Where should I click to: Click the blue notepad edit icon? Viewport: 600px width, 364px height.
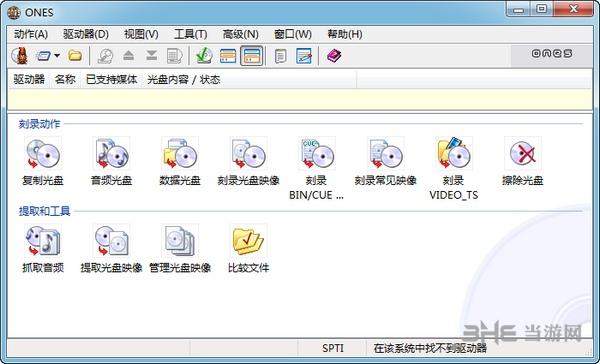pyautogui.click(x=304, y=56)
